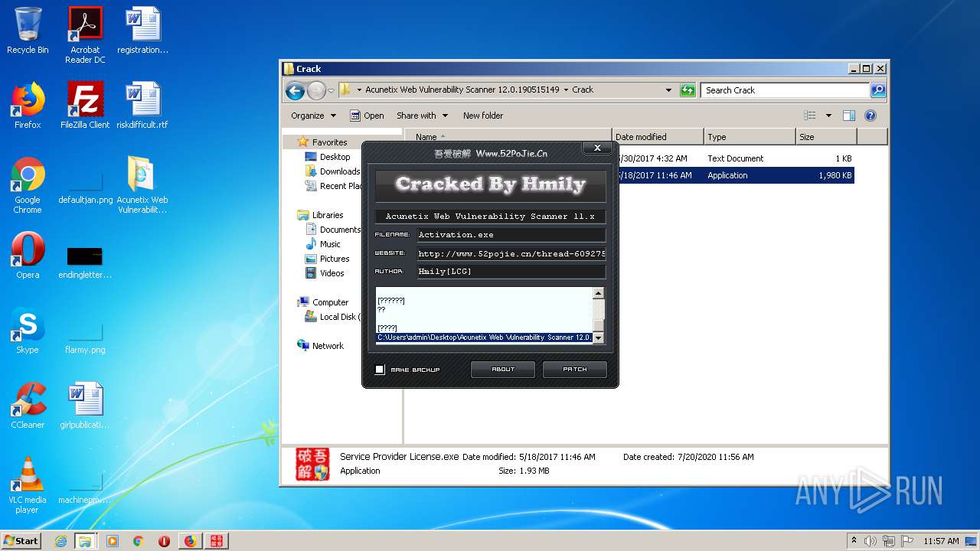This screenshot has width=980, height=551.
Task: Open the Recycle Bin desktop icon
Action: point(28,31)
